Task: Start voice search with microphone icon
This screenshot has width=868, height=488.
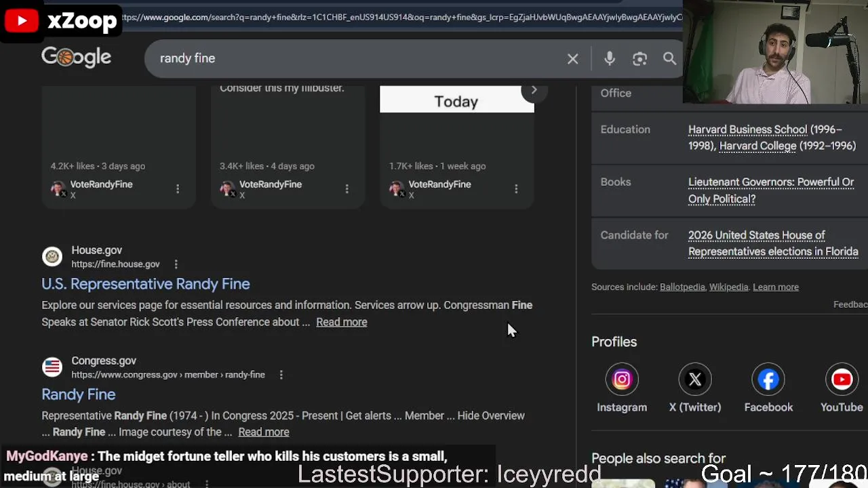Action: pos(610,59)
